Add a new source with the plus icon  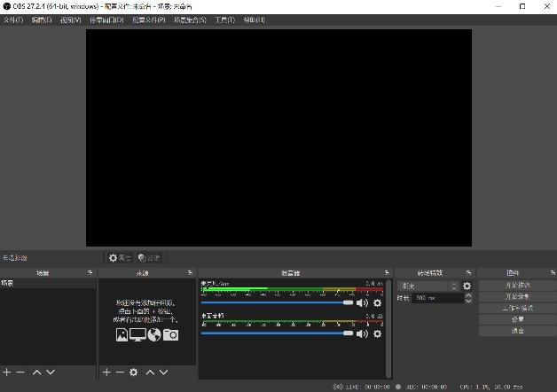[x=106, y=372]
